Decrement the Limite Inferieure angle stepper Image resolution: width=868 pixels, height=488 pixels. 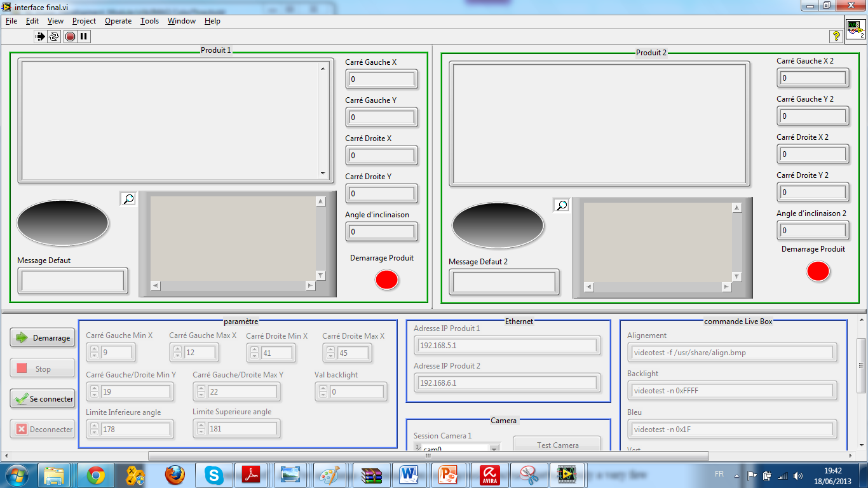click(x=94, y=433)
